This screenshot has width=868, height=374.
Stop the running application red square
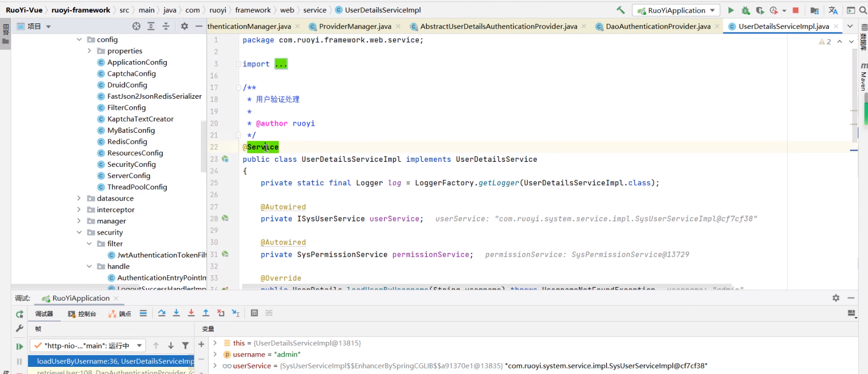(796, 10)
